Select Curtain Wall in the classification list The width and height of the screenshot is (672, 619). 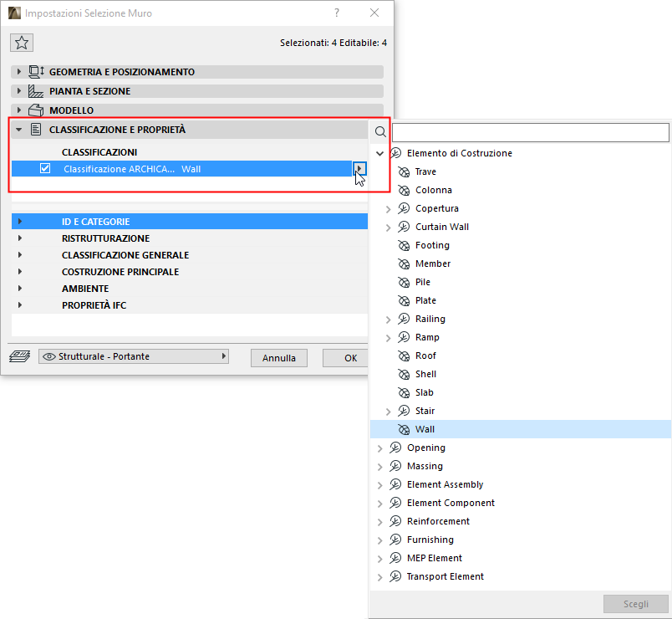click(x=442, y=227)
